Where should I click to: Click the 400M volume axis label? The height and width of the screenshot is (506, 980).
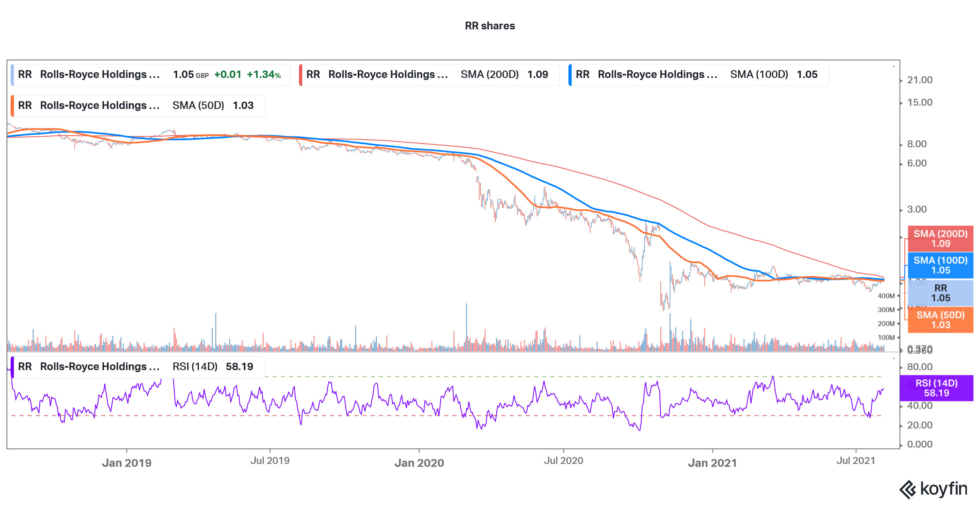(886, 296)
